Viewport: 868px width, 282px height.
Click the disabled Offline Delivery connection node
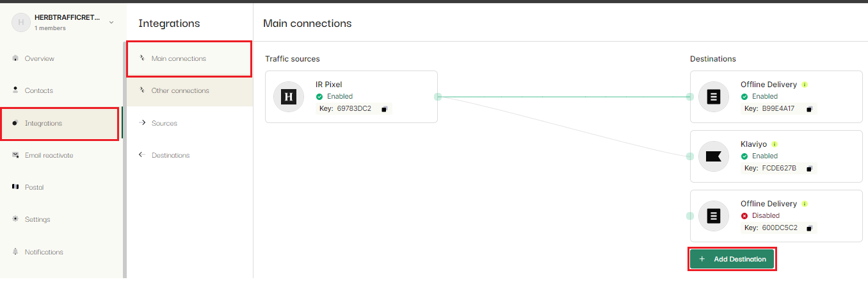click(x=690, y=216)
